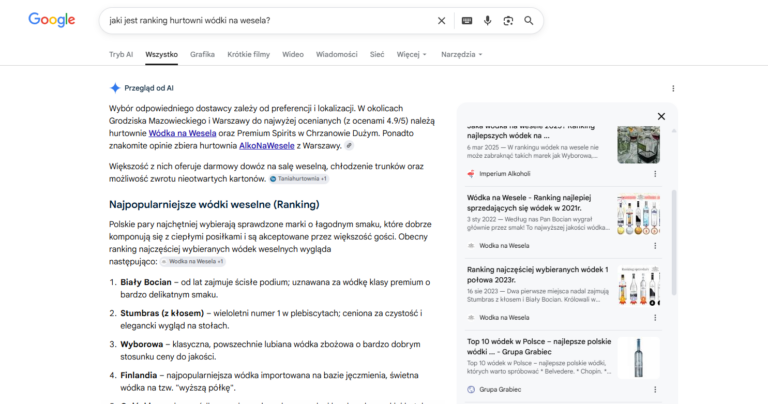This screenshot has height=404, width=768.
Task: Click into the Google search input field
Action: [x=269, y=21]
